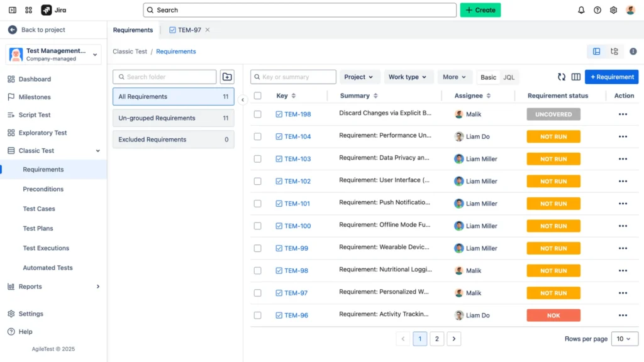Open the Rows per page dropdown
Viewport: 644px width, 362px height.
(625, 339)
